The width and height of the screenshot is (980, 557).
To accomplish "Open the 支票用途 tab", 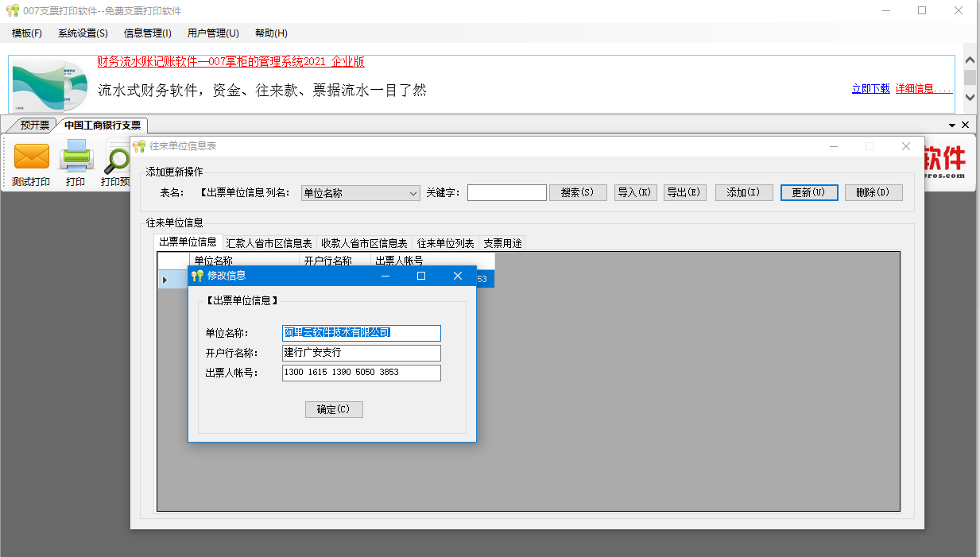I will tap(502, 242).
